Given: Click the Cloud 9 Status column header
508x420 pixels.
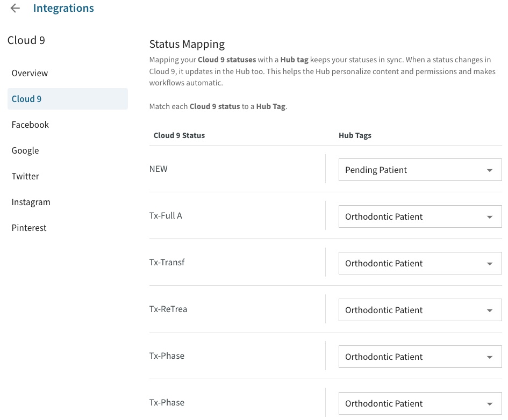Looking at the screenshot, I should (179, 135).
